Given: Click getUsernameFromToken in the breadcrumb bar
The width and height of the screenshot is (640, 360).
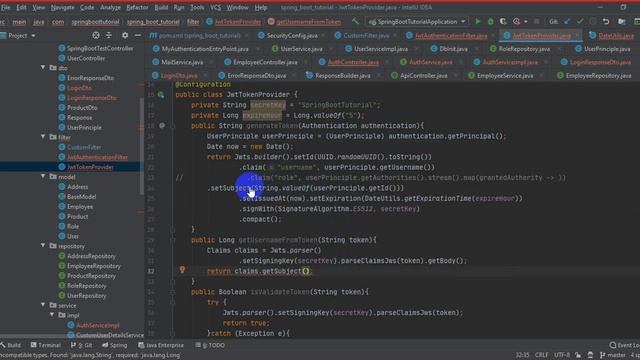Looking at the screenshot, I should pos(304,22).
